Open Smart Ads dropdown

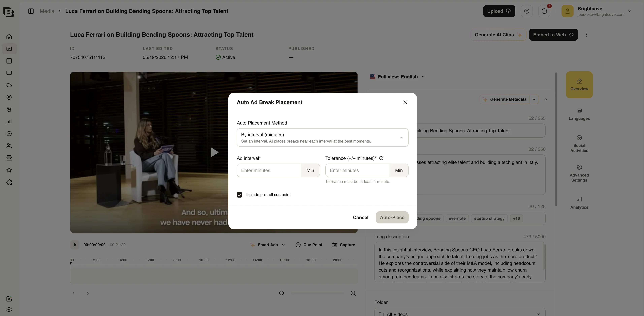click(x=267, y=245)
